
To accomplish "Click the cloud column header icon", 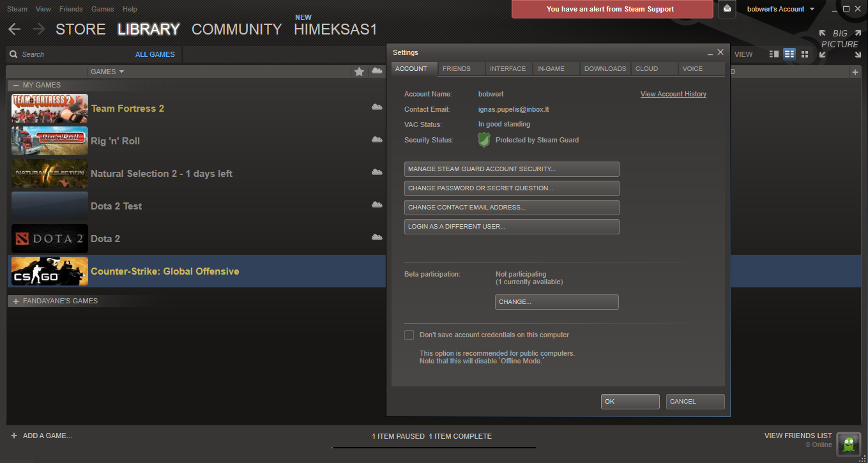I will point(377,72).
